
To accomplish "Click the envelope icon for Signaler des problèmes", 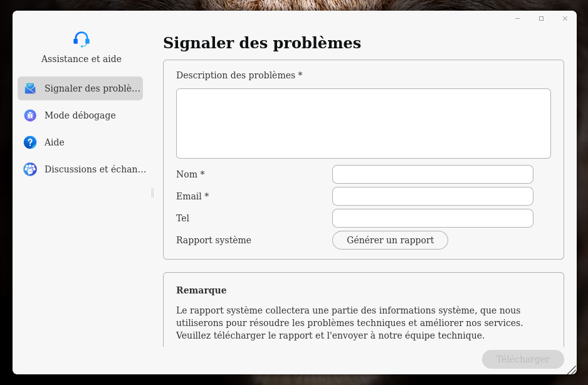I will (x=30, y=88).
